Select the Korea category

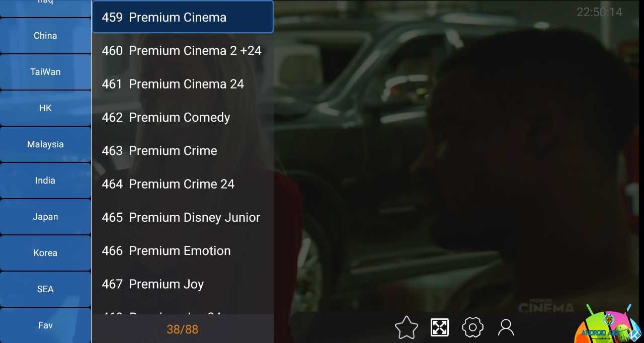point(45,253)
